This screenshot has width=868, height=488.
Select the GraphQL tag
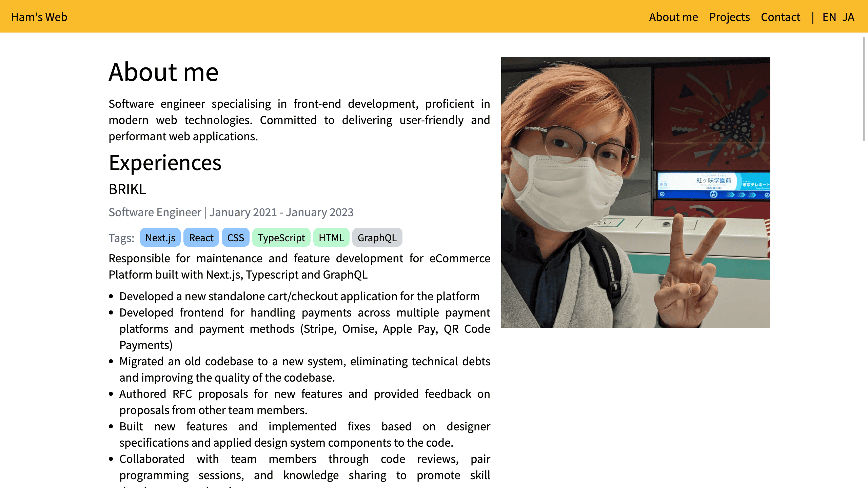[377, 238]
